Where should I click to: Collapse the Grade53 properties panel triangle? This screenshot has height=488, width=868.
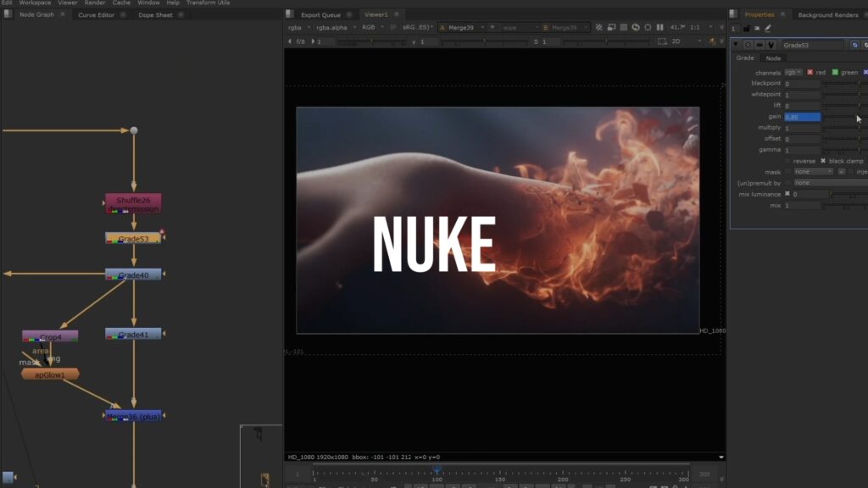(736, 45)
